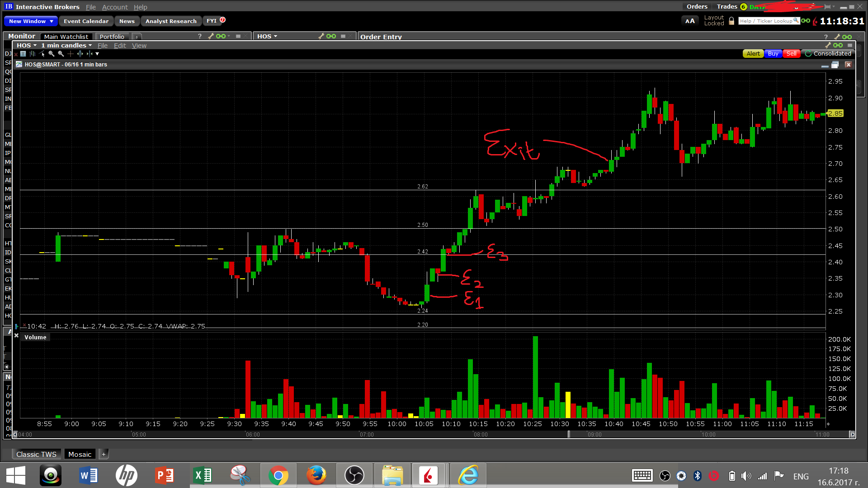Switch to the Portfolio tab
Viewport: 868px width, 488px height.
pos(112,37)
